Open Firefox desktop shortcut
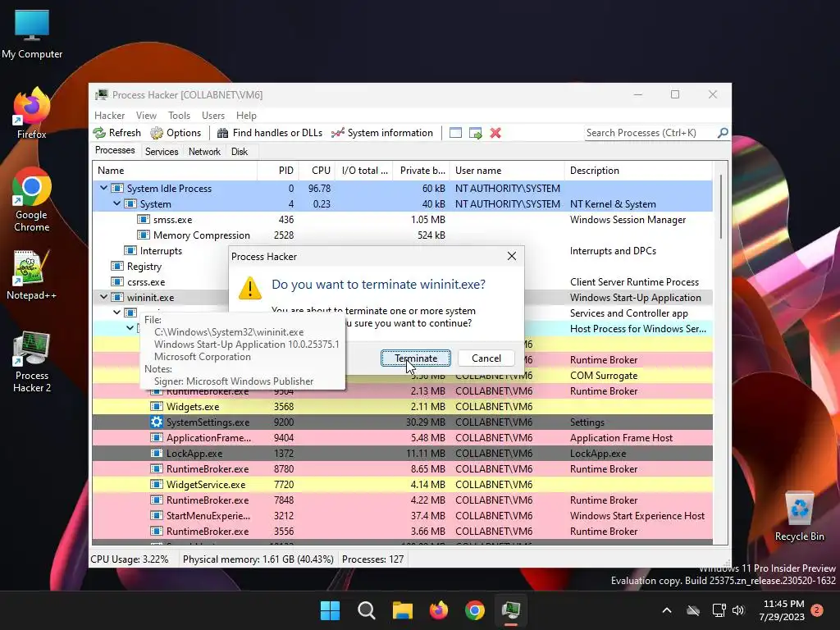This screenshot has height=630, width=840. tap(32, 113)
